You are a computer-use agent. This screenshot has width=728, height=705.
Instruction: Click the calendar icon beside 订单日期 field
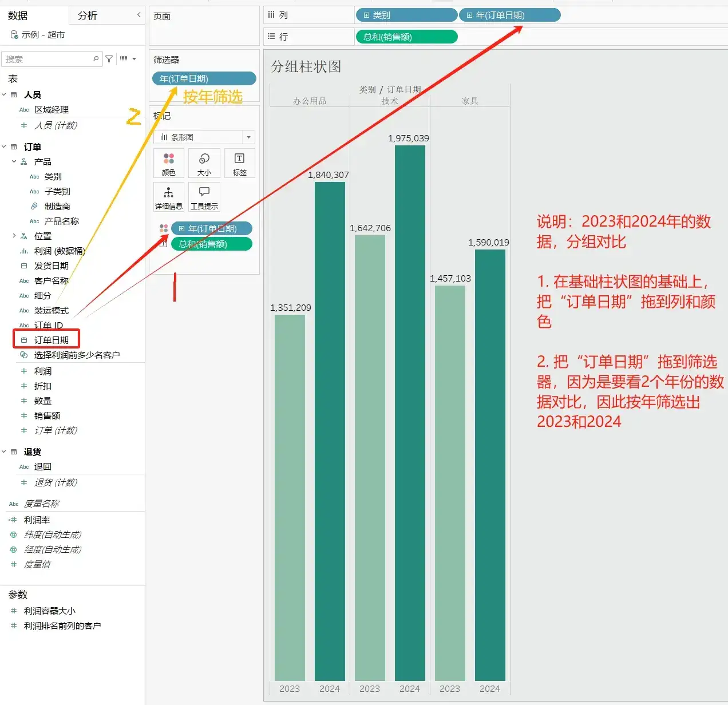23,339
